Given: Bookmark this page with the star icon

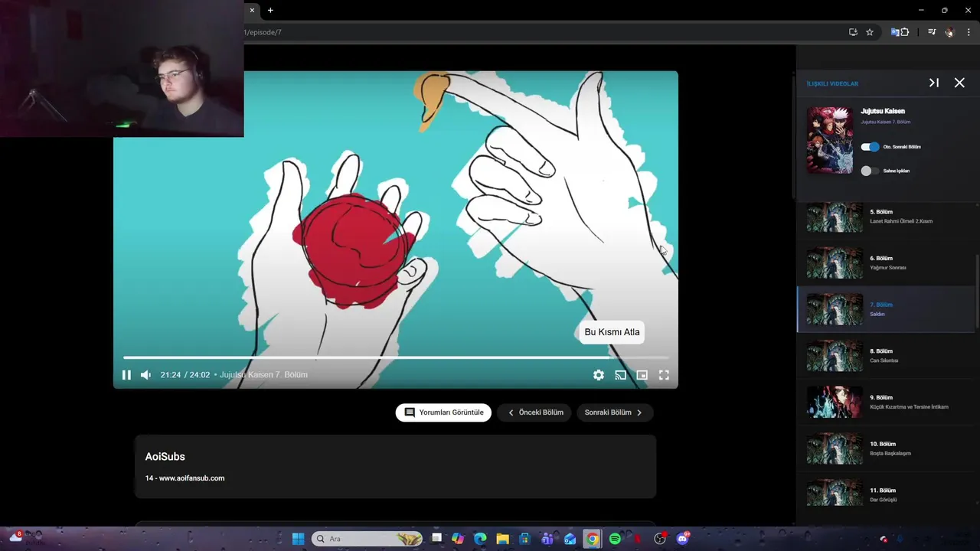Looking at the screenshot, I should point(870,32).
